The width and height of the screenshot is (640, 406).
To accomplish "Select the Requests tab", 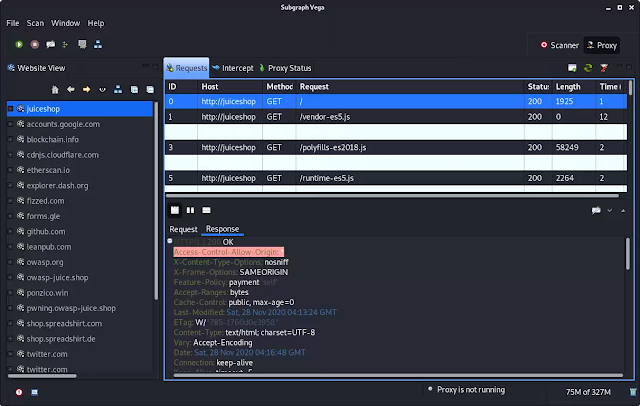I will pyautogui.click(x=187, y=68).
